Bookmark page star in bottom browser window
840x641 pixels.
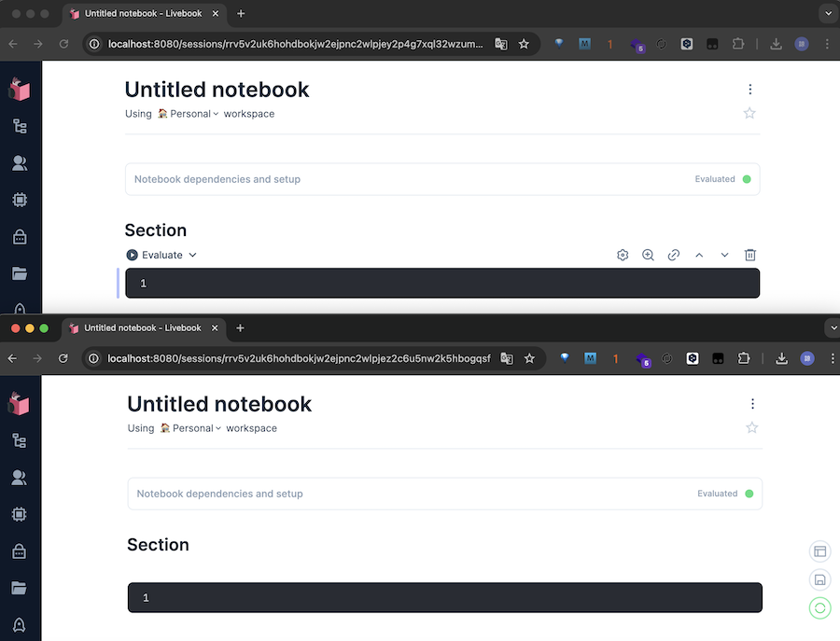tap(530, 358)
